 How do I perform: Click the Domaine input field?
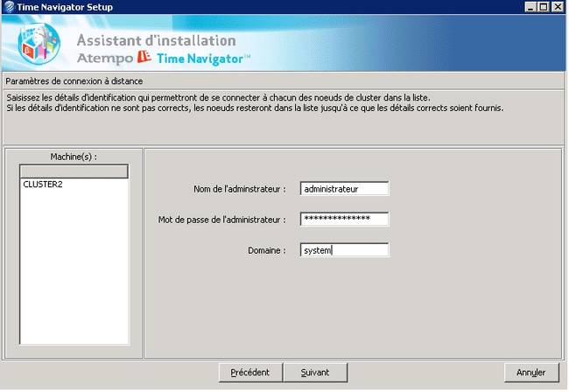(344, 250)
